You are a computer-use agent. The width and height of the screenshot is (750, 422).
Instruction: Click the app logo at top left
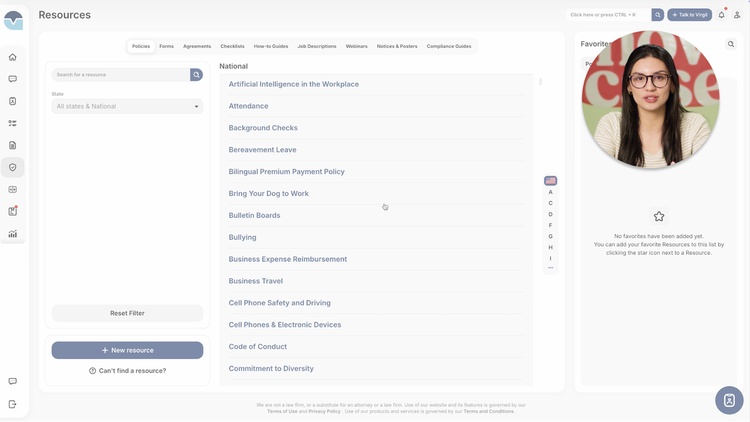13,20
